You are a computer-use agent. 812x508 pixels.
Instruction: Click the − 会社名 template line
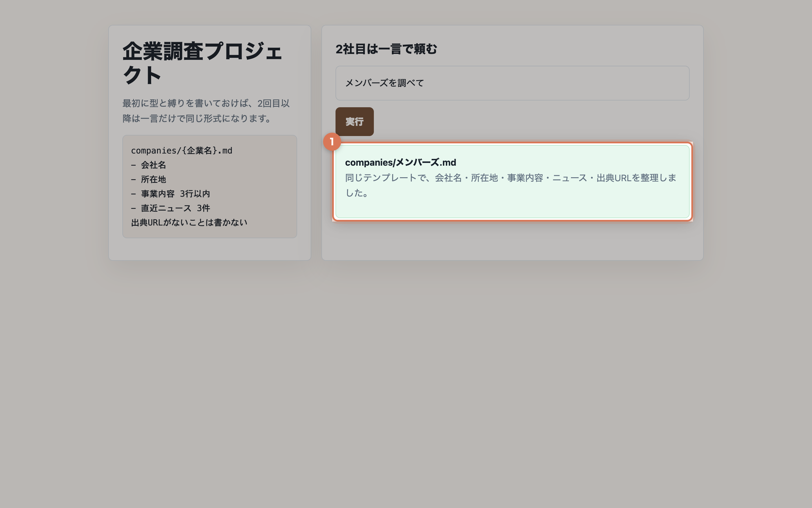[148, 165]
